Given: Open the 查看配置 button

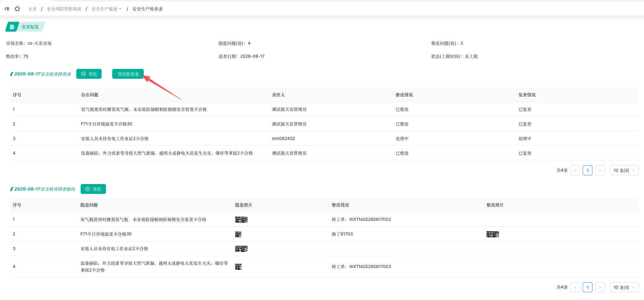Looking at the screenshot, I should click(x=25, y=27).
